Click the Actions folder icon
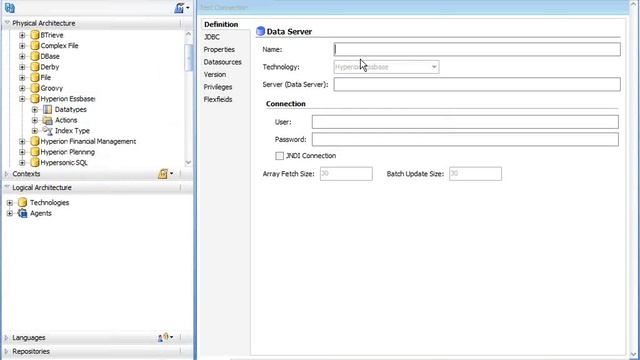This screenshot has height=360, width=640. point(48,120)
